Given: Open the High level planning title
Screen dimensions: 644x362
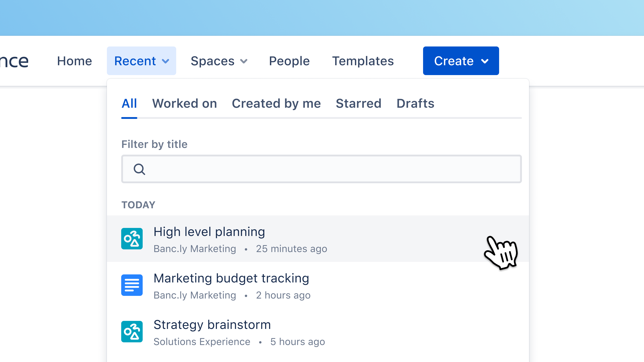Looking at the screenshot, I should [x=209, y=232].
